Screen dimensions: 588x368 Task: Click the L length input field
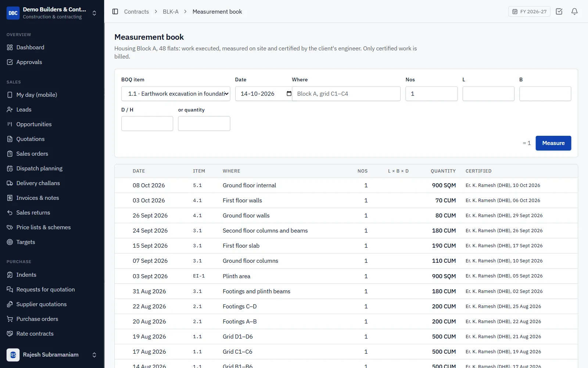coord(488,94)
